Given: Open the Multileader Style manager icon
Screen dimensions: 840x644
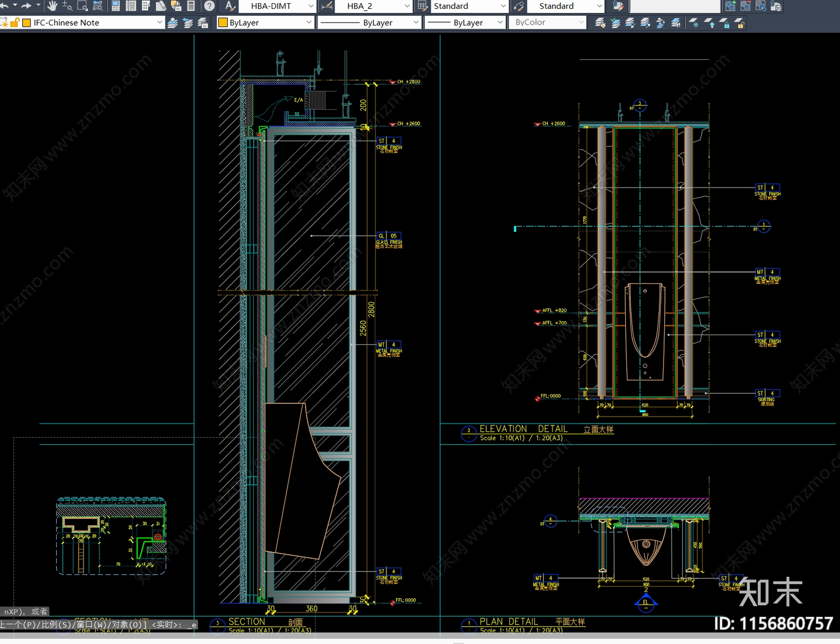Looking at the screenshot, I should pos(519,6).
